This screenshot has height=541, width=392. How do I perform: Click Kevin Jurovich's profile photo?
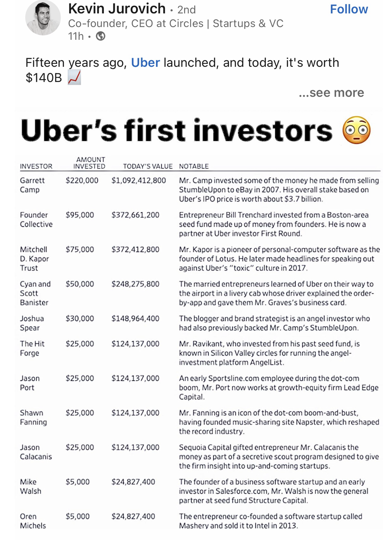tap(43, 18)
